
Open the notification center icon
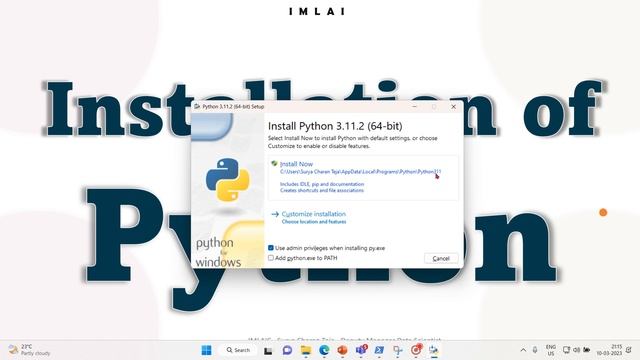pyautogui.click(x=629, y=350)
